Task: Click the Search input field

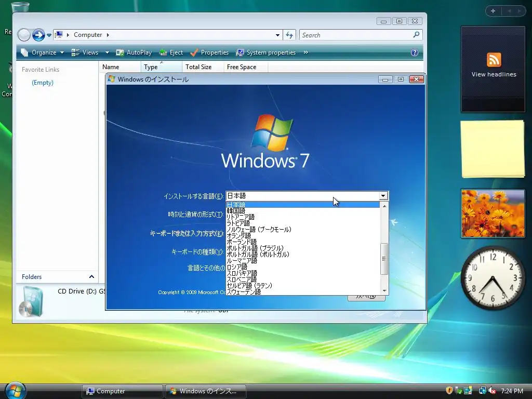Action: (356, 35)
